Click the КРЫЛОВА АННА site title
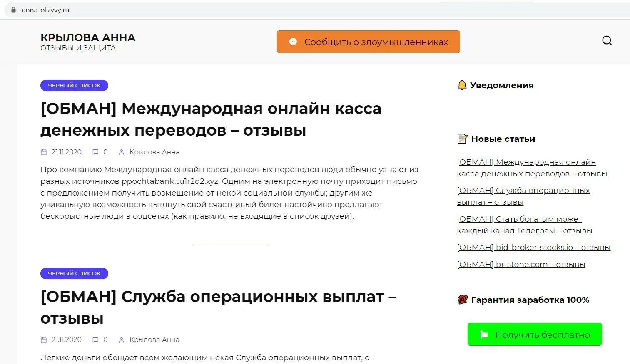 87,37
